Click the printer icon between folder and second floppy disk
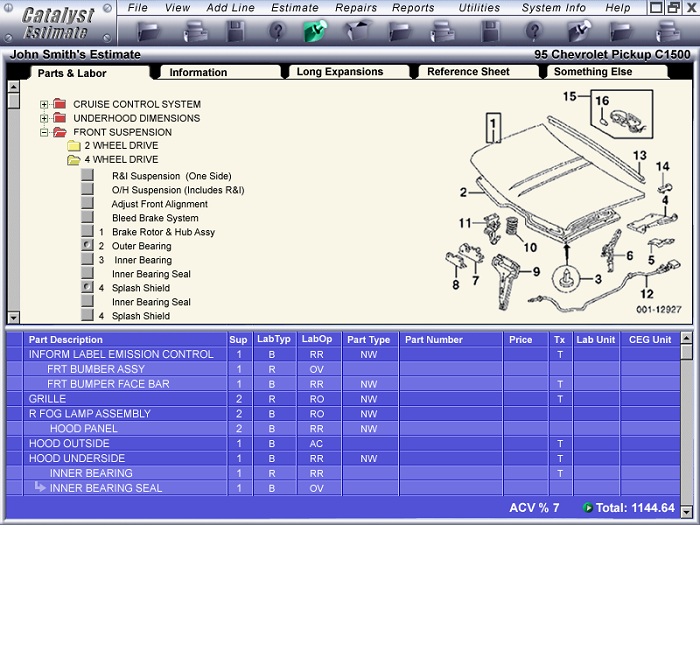 coord(442,32)
